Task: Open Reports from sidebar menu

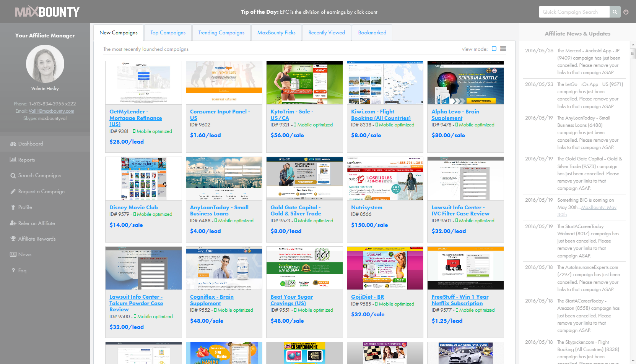Action: tap(26, 160)
